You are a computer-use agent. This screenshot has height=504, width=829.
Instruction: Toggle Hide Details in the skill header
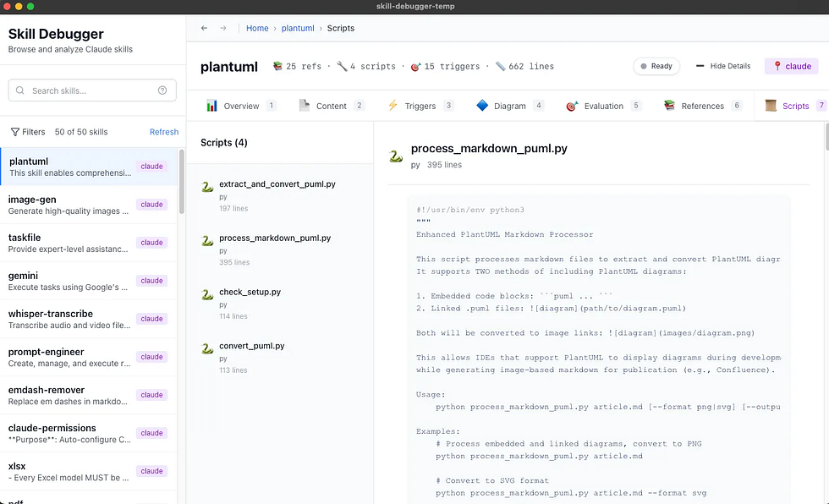(723, 66)
